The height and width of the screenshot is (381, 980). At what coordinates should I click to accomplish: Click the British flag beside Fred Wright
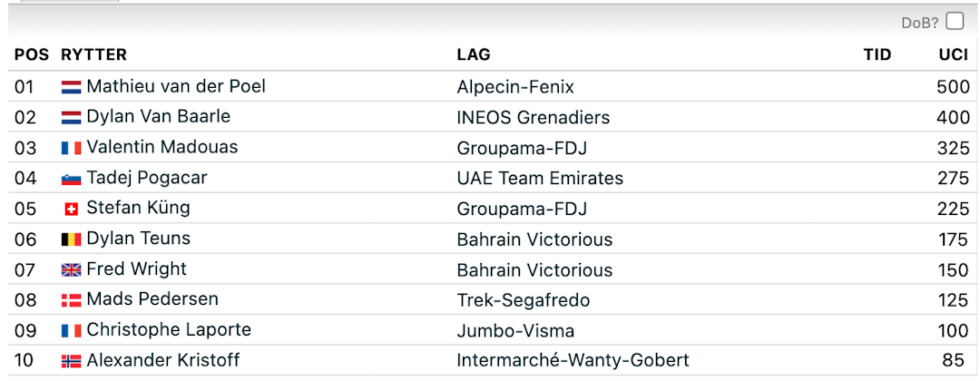(x=71, y=269)
